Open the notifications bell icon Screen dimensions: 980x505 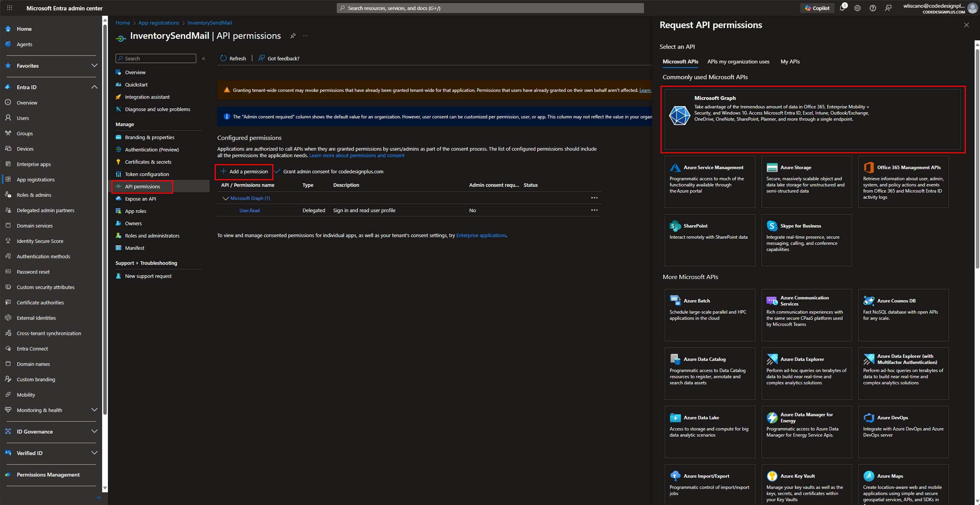[842, 8]
